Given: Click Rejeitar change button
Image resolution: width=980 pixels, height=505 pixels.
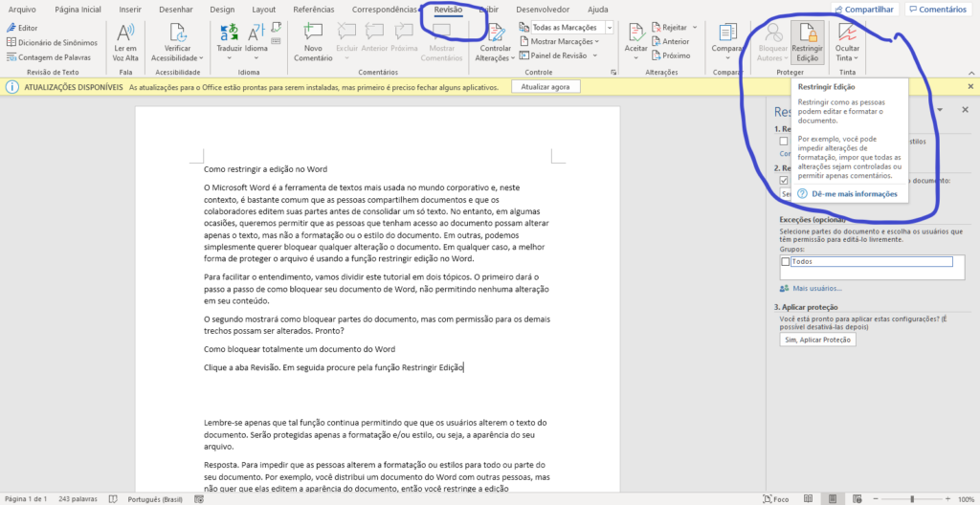Looking at the screenshot, I should tap(669, 28).
